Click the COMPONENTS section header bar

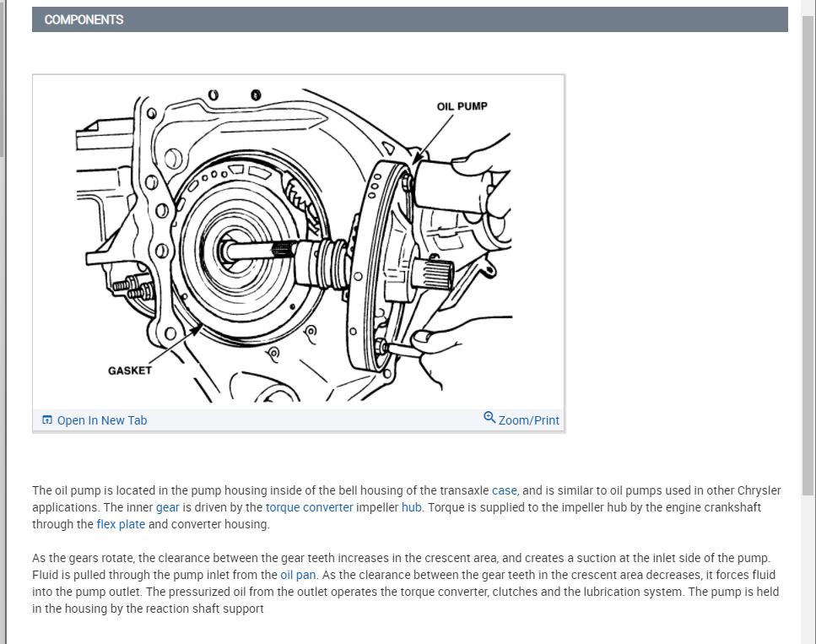[x=409, y=19]
